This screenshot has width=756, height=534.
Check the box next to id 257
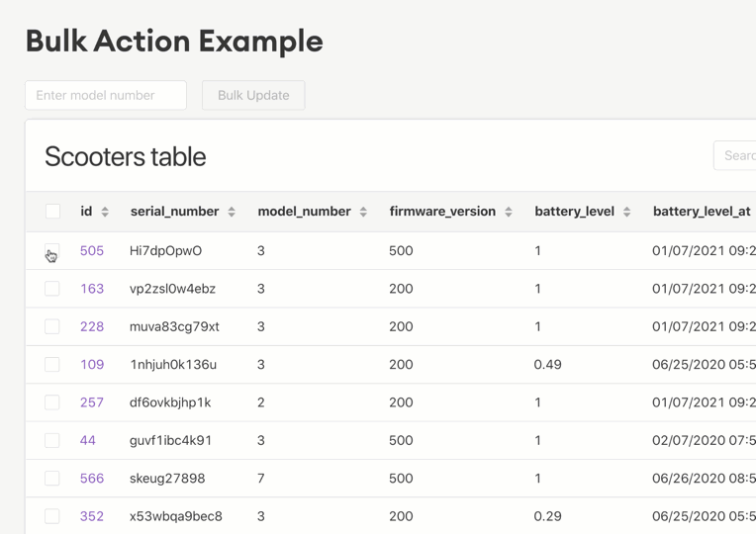(x=52, y=402)
